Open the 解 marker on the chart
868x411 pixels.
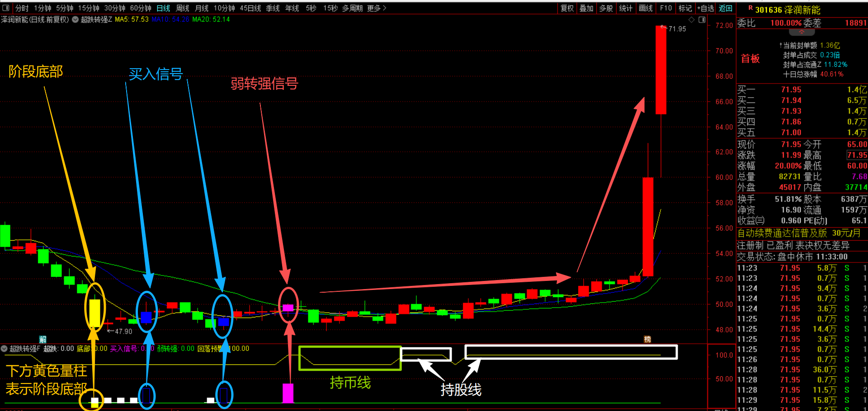[x=43, y=339]
